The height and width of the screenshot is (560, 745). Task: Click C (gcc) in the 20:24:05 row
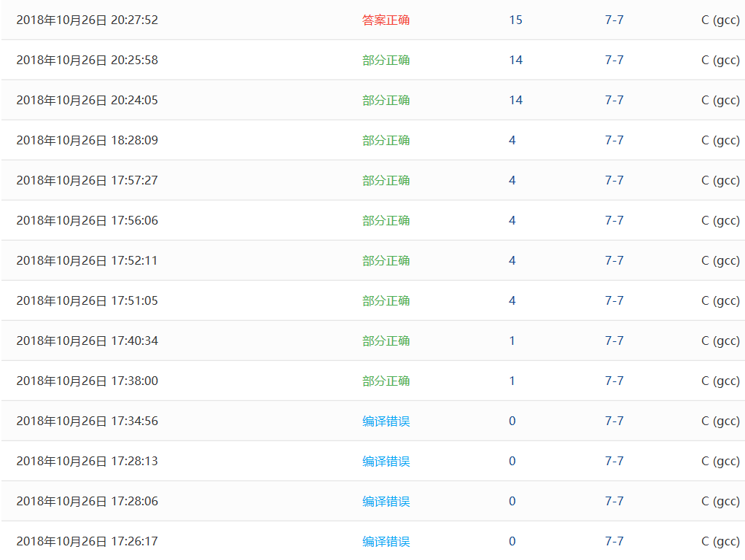click(x=720, y=101)
